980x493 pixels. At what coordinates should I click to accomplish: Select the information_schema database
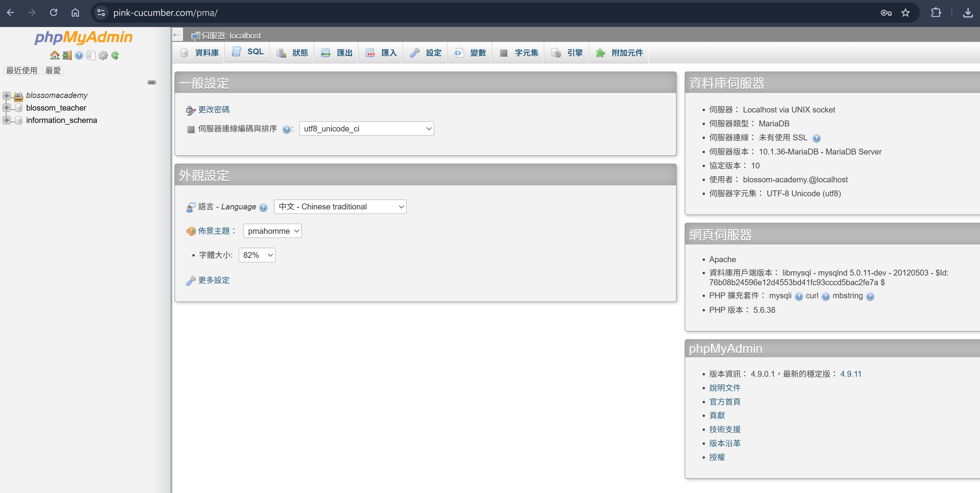(x=61, y=120)
